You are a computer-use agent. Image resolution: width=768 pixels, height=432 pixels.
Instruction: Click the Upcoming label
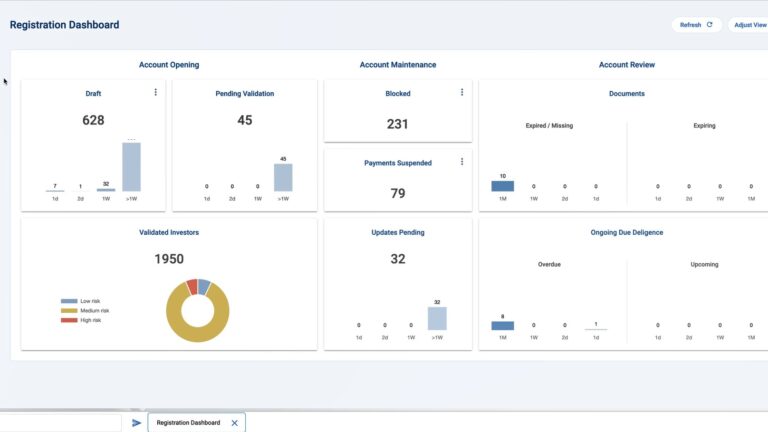tap(704, 264)
